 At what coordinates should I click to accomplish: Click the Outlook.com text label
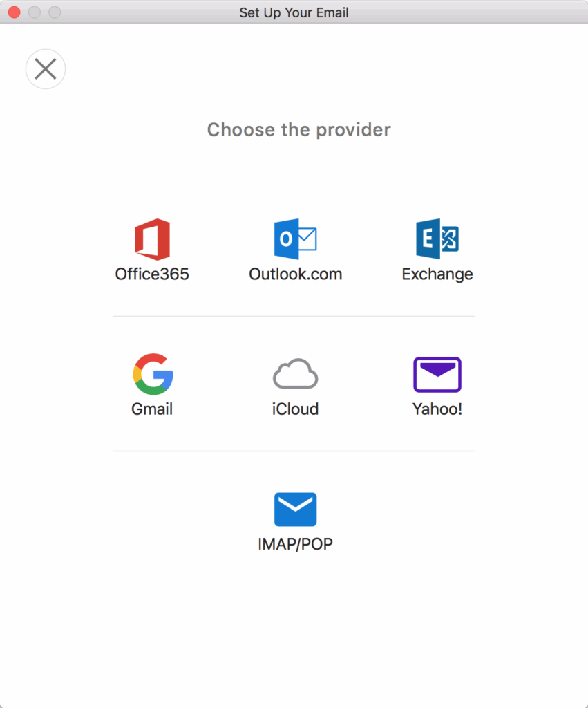(295, 274)
